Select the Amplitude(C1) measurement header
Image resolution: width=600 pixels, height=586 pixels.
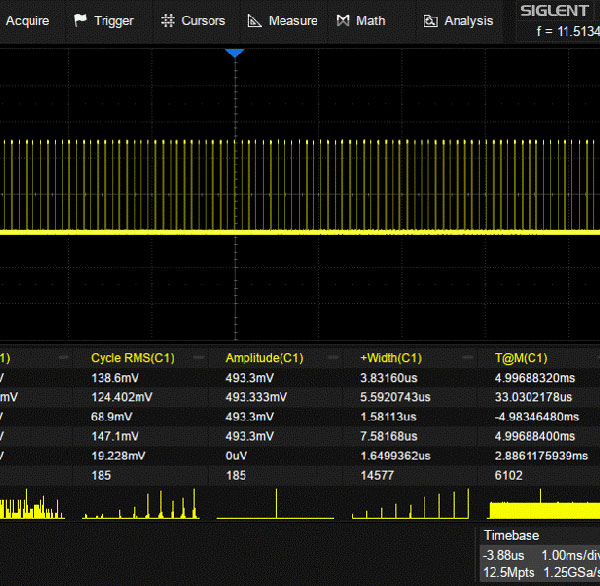point(264,358)
